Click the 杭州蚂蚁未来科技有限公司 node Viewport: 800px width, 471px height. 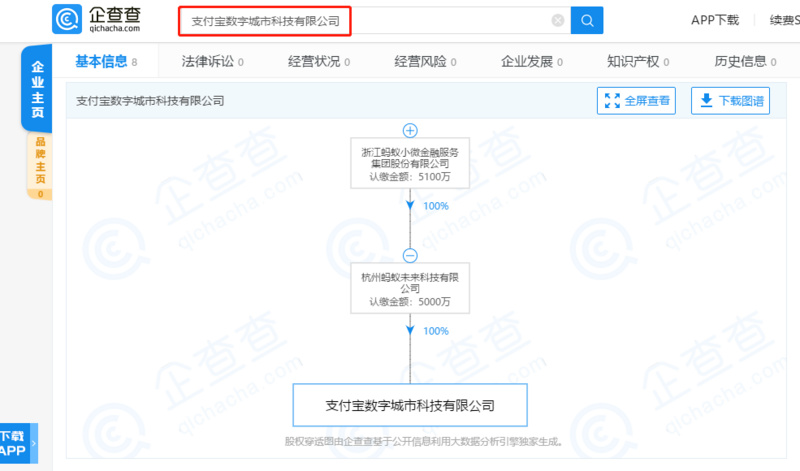(x=410, y=288)
